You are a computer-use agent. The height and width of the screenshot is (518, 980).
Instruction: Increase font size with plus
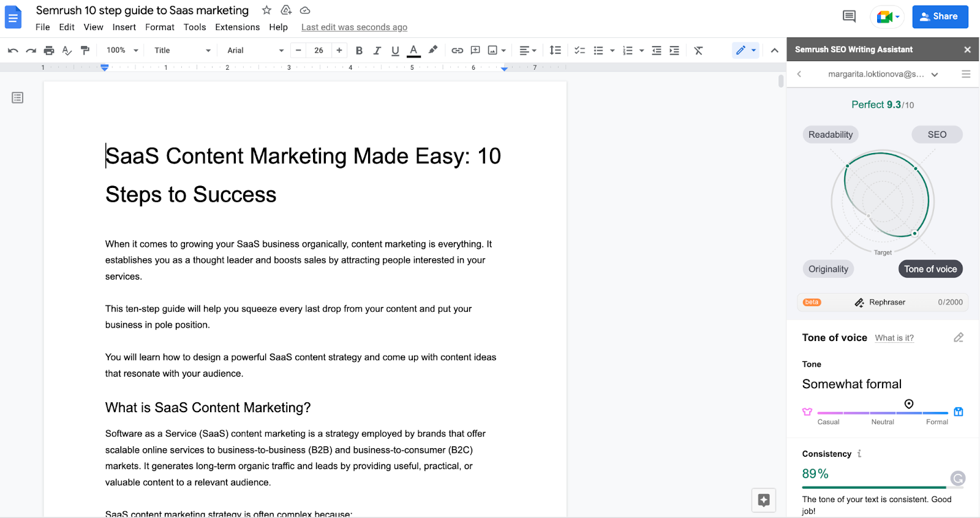[339, 50]
